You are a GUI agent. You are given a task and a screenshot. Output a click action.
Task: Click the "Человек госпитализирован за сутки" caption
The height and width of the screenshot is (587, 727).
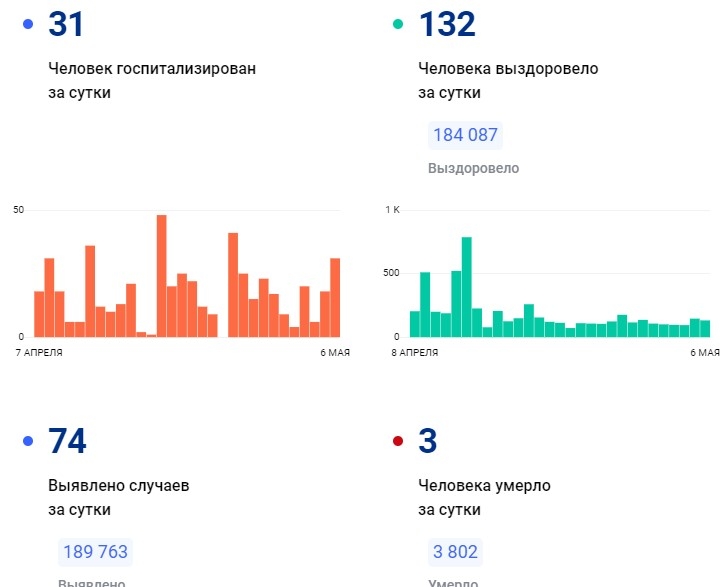pyautogui.click(x=152, y=81)
